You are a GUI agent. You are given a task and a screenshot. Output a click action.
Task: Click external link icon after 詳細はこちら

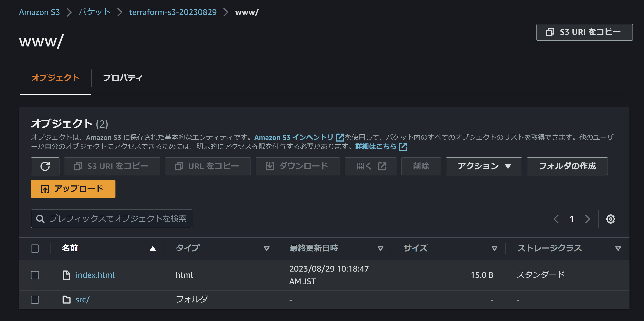403,147
